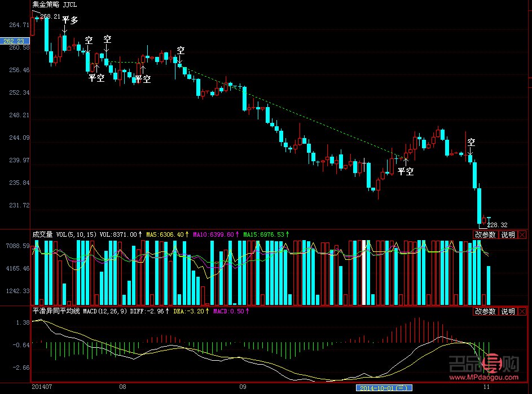
Task: Click 改参数 in the 成交量 panel
Action: click(x=485, y=234)
